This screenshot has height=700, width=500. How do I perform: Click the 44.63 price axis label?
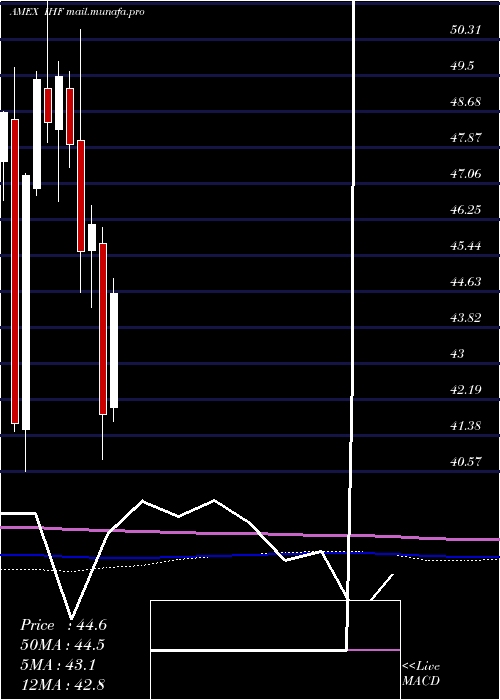tap(466, 282)
